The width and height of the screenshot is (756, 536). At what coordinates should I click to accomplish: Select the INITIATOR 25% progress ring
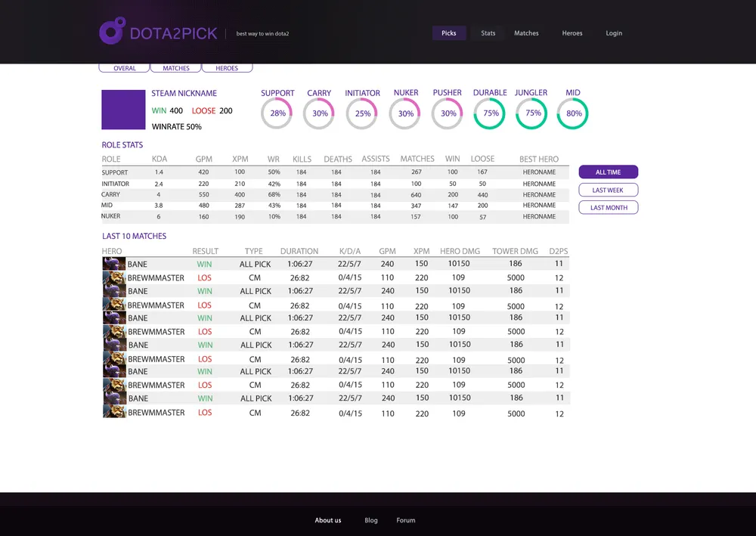tap(362, 113)
